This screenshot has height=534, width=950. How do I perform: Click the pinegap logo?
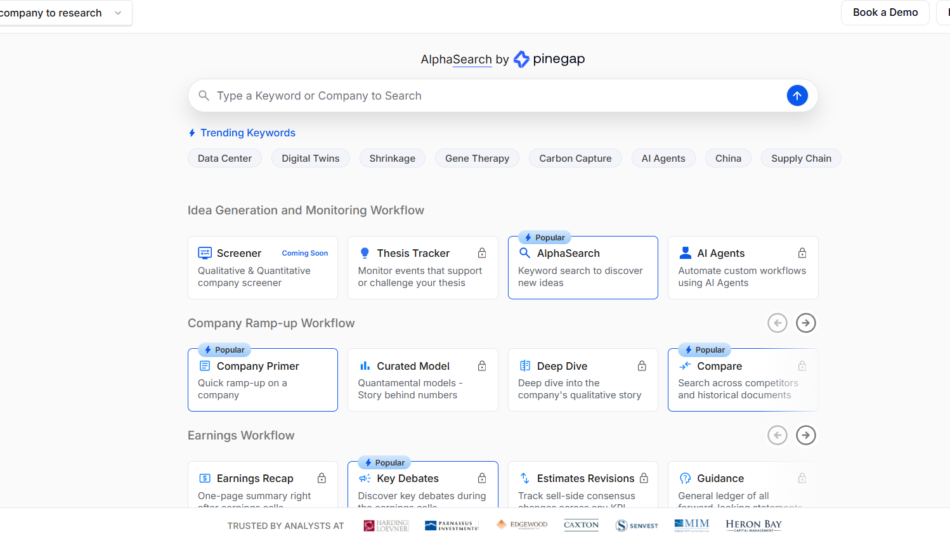click(549, 59)
